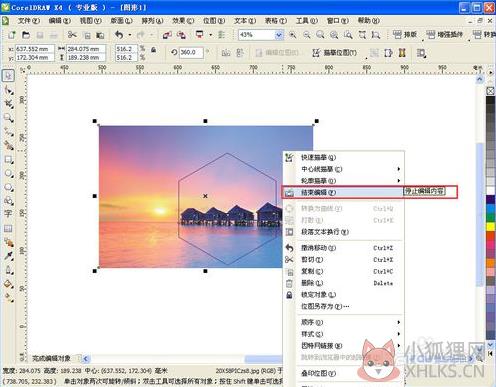Click the 排版 button in the toolbar
This screenshot has height=387, width=496.
(x=405, y=34)
